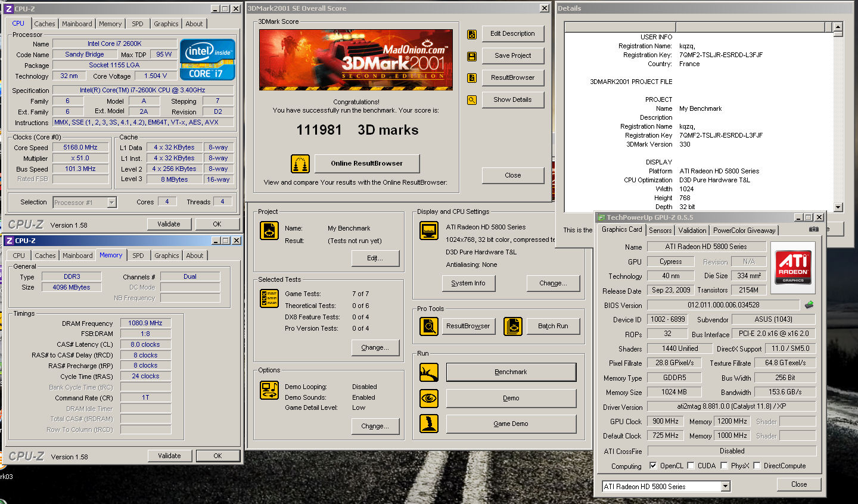Click the BIOS save chip icon in GPU-Z
858x504 pixels.
(x=809, y=305)
